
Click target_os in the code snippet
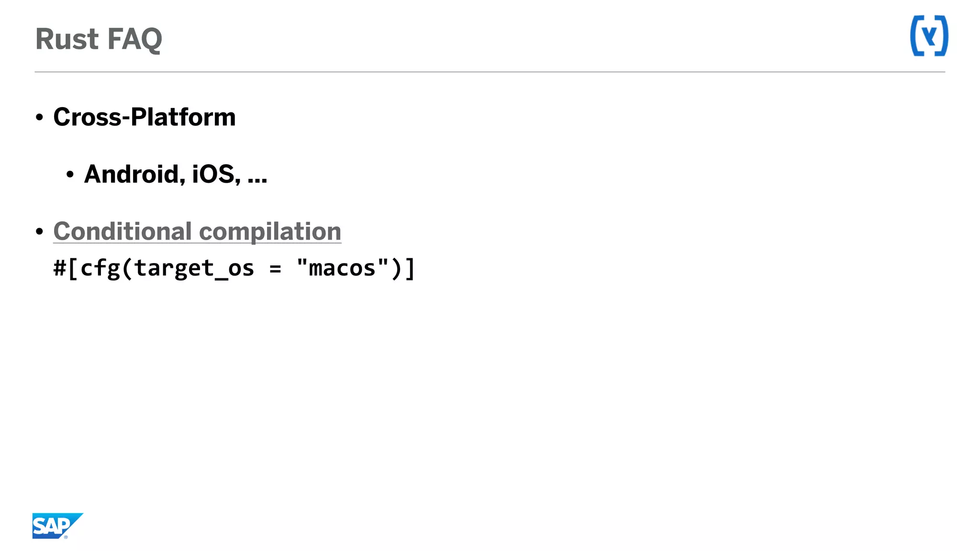click(x=194, y=269)
